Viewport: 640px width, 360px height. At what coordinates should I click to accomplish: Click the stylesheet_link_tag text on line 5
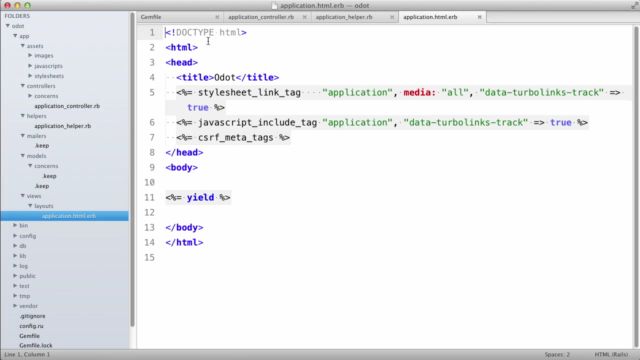249,93
